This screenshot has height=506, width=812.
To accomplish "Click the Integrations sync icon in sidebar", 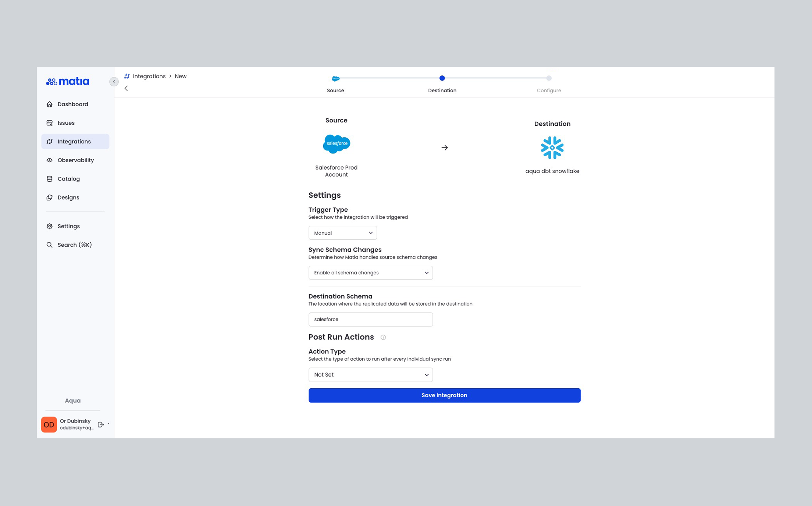I will click(50, 141).
